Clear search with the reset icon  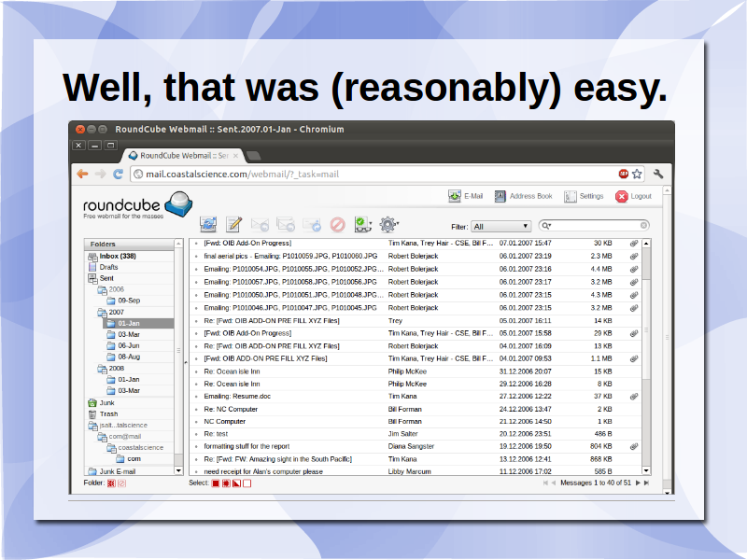coord(643,225)
